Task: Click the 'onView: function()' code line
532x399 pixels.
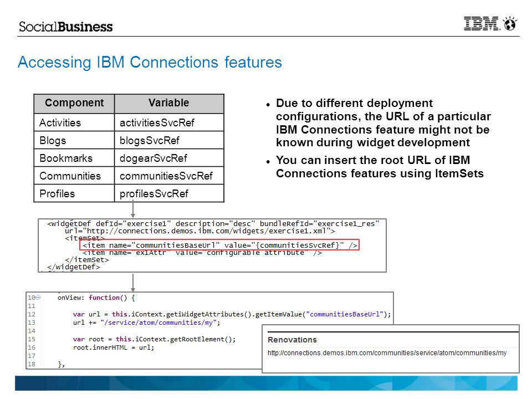Action: (x=96, y=298)
